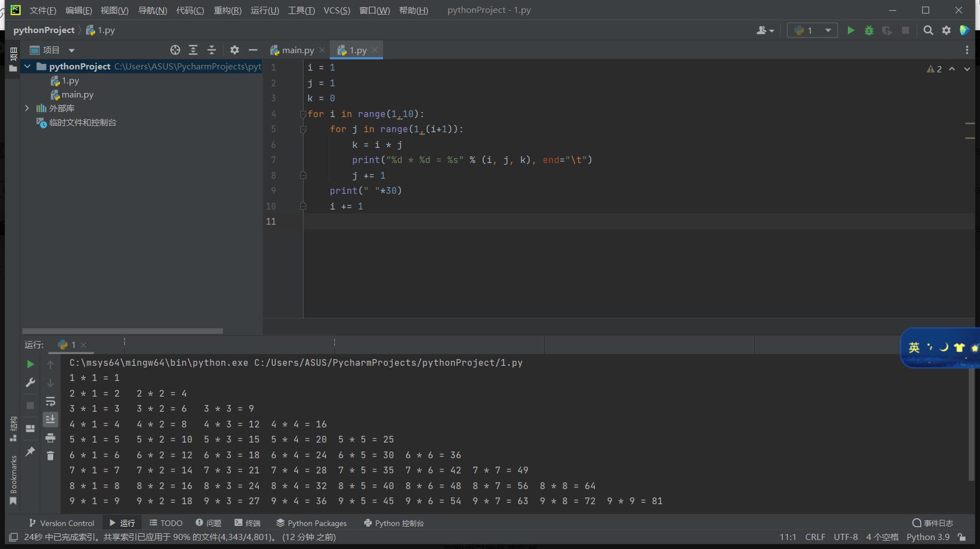Toggle read-only lock icon in status bar

[x=962, y=537]
